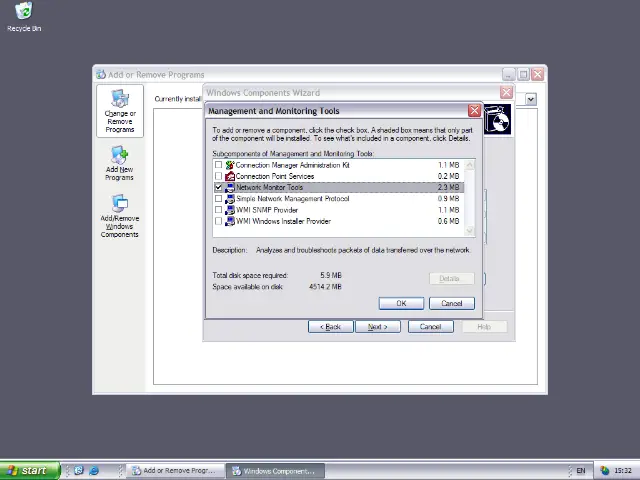
Task: Click the Add or Remove Programs title icon
Action: pos(100,75)
